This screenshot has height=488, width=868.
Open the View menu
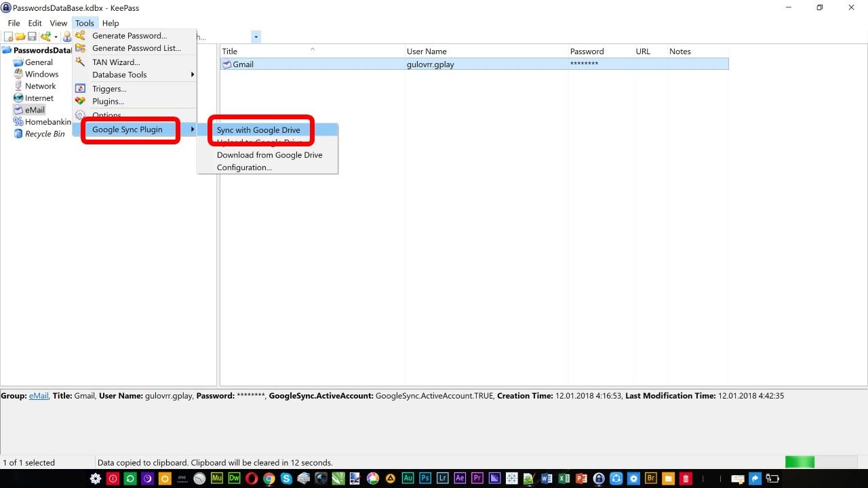point(58,23)
